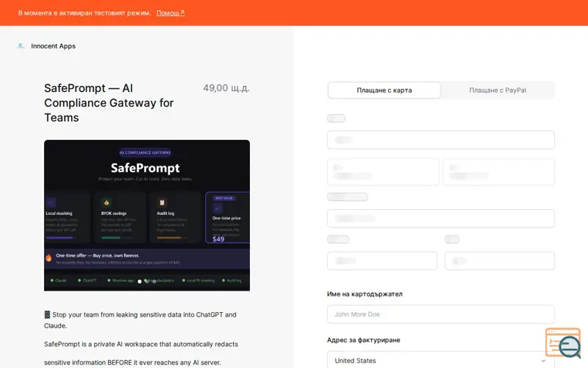Open the Помощ help link
Image resolution: width=588 pixels, height=368 pixels.
[171, 13]
